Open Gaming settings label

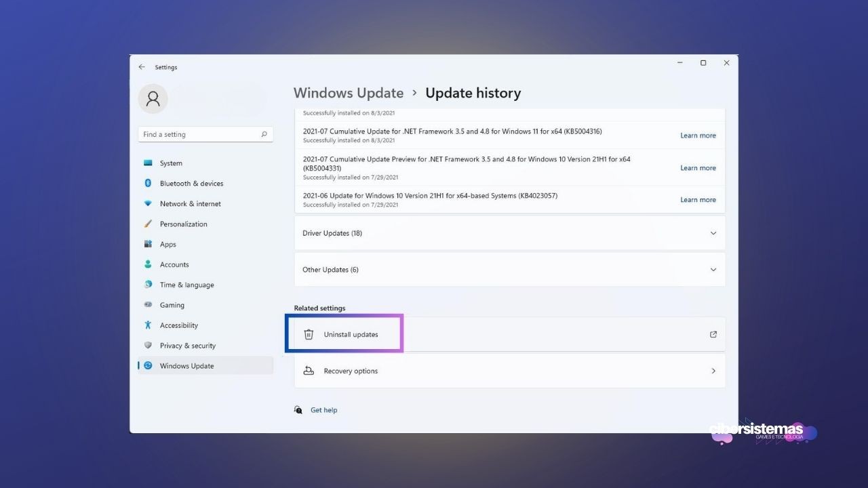tap(172, 306)
